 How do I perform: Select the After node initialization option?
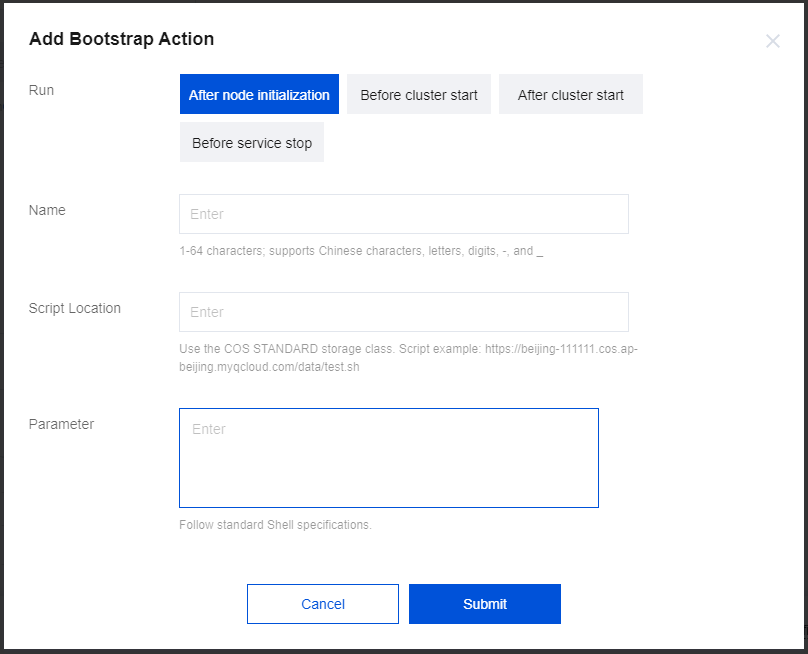[x=259, y=95]
